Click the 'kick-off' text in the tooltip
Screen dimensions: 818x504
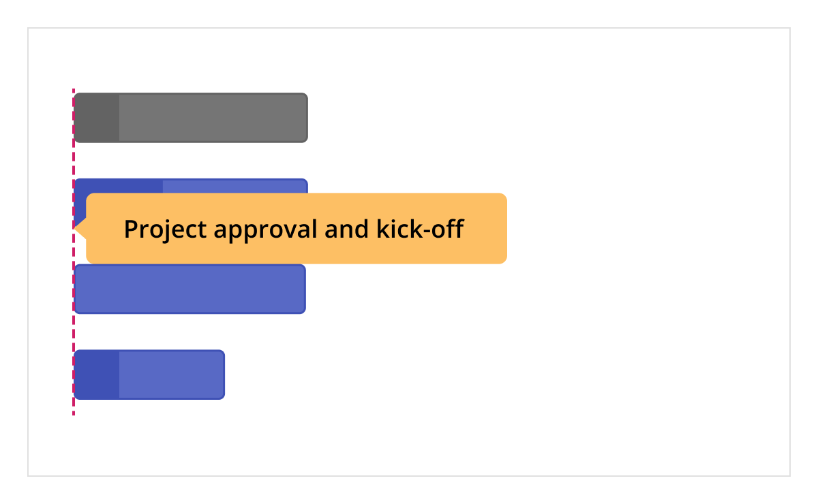(420, 229)
